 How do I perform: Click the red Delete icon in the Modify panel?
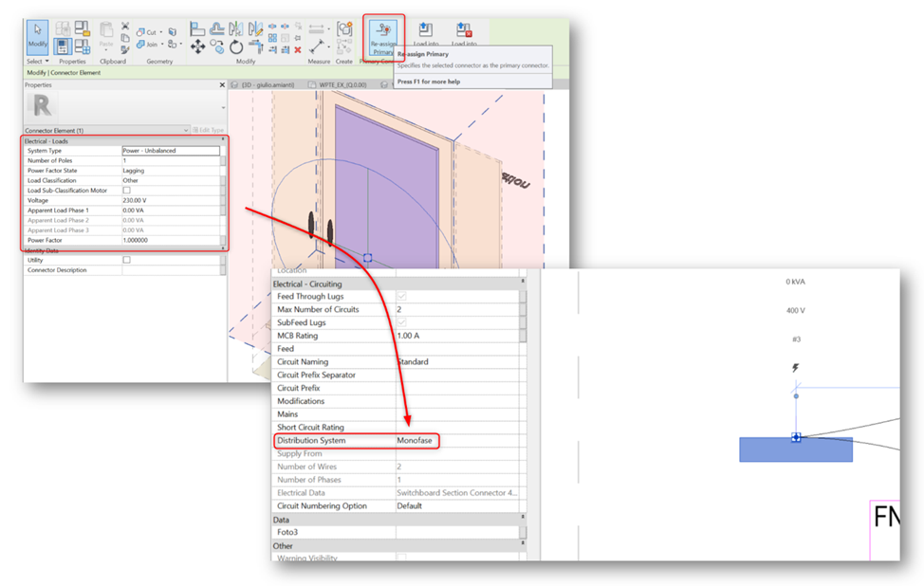pyautogui.click(x=297, y=48)
